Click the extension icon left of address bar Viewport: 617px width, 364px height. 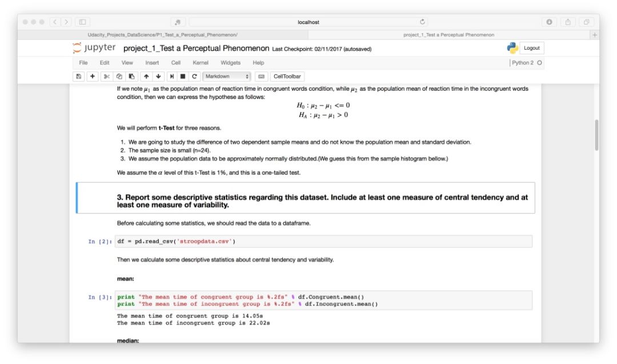tap(178, 22)
